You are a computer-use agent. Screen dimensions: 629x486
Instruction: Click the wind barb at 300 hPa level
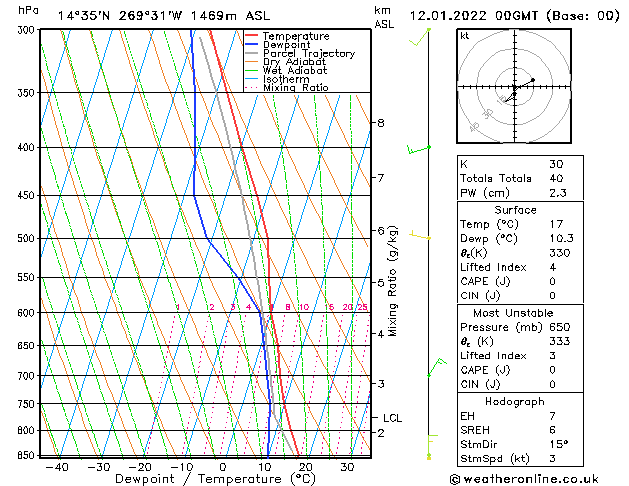click(426, 35)
